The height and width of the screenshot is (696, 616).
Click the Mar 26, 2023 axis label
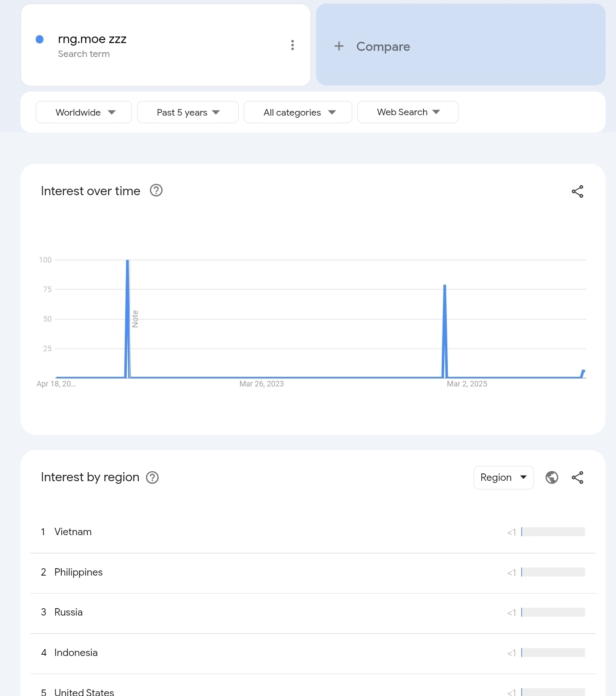pos(262,384)
